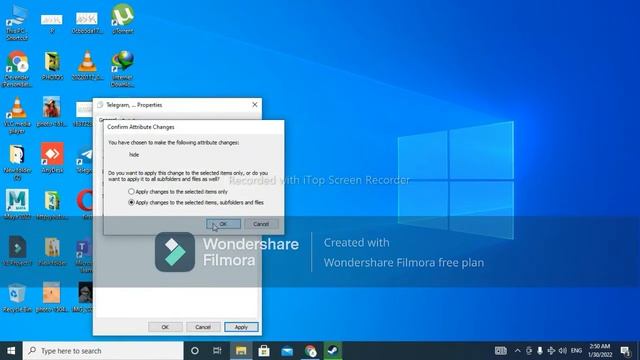Close the Telegram Properties window
The width and height of the screenshot is (640, 360).
click(255, 105)
